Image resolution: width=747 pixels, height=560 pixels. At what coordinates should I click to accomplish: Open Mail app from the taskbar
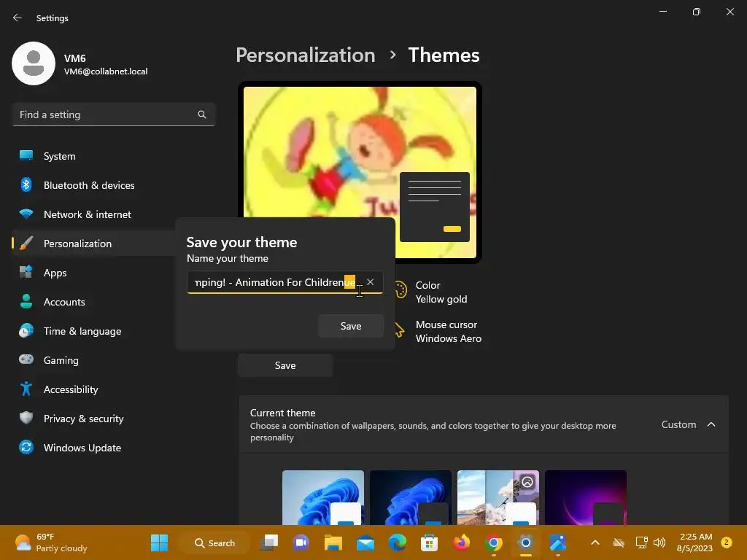coord(365,542)
